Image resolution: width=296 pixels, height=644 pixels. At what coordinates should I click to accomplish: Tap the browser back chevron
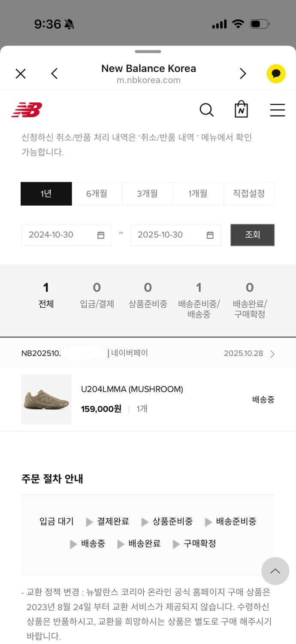(54, 73)
